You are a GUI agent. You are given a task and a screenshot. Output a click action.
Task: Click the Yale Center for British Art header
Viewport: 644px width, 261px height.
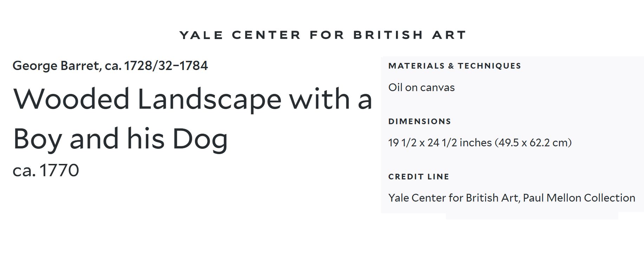322,35
